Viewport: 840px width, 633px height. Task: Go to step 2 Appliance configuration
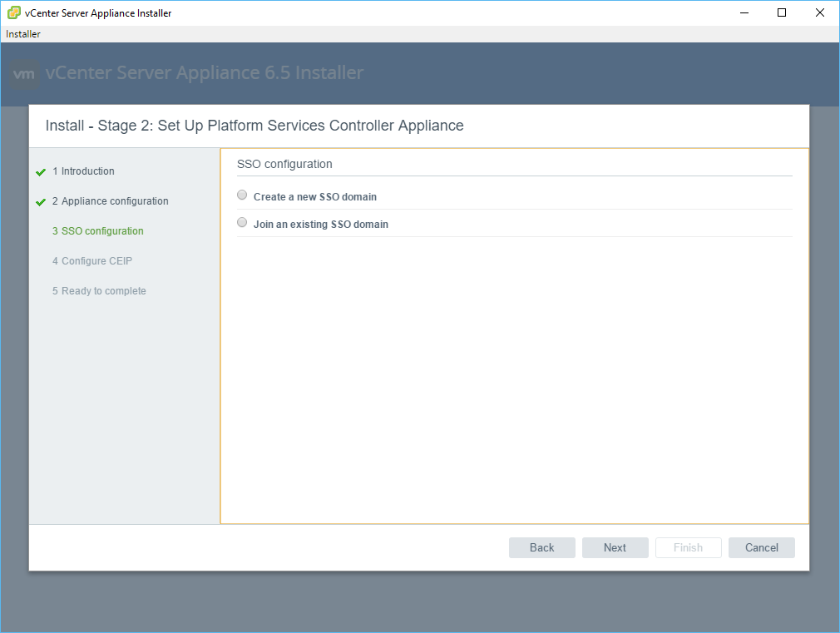pyautogui.click(x=114, y=201)
